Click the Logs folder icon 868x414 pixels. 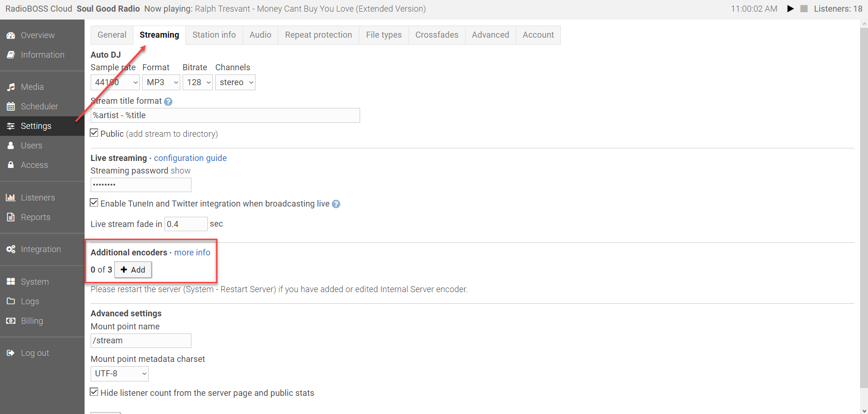tap(11, 301)
